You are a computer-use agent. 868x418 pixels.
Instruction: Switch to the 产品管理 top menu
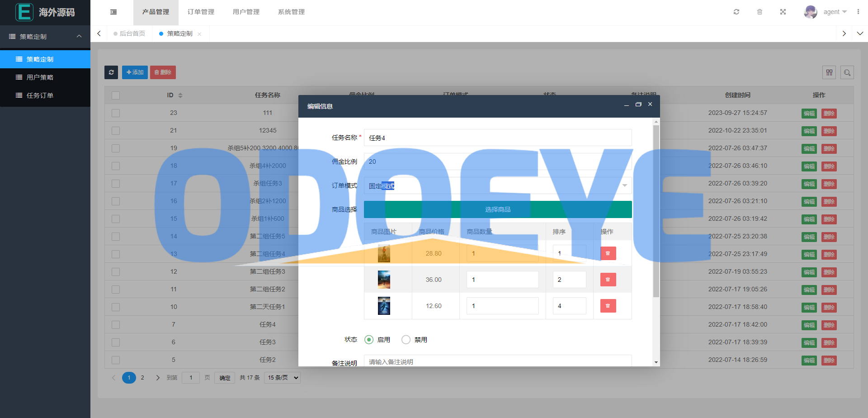(156, 12)
